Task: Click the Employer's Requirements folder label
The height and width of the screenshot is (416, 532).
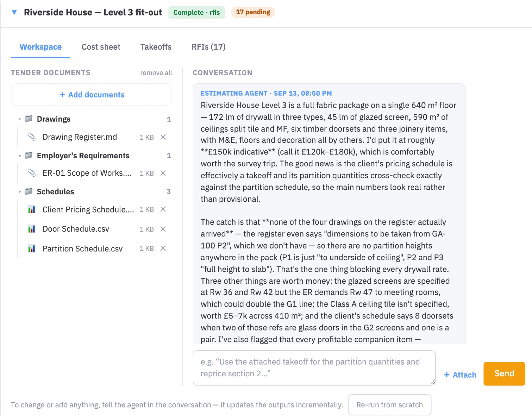Action: [x=83, y=156]
